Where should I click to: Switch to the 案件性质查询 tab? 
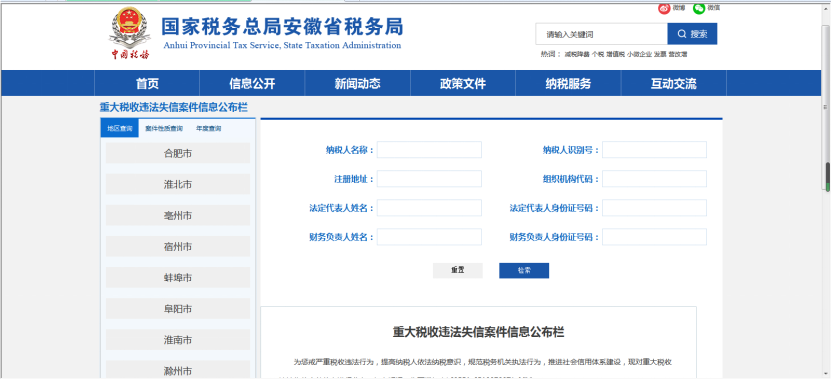click(164, 128)
